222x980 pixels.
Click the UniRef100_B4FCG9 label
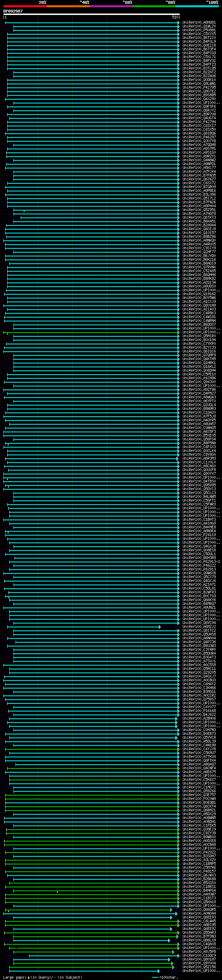(199, 53)
